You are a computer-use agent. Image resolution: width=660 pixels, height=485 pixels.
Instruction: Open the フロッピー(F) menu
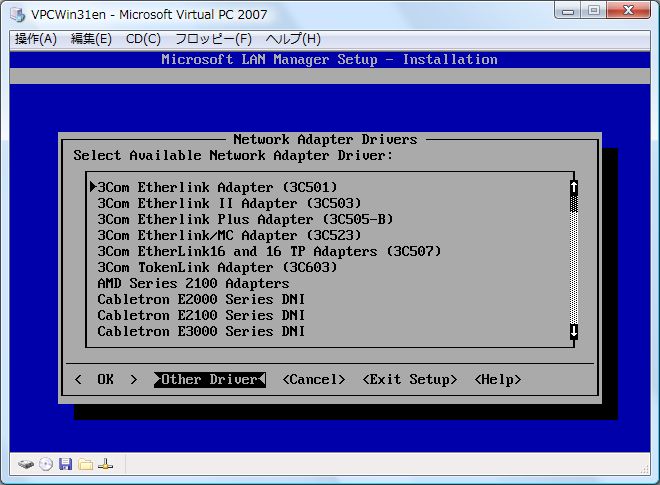[x=213, y=39]
